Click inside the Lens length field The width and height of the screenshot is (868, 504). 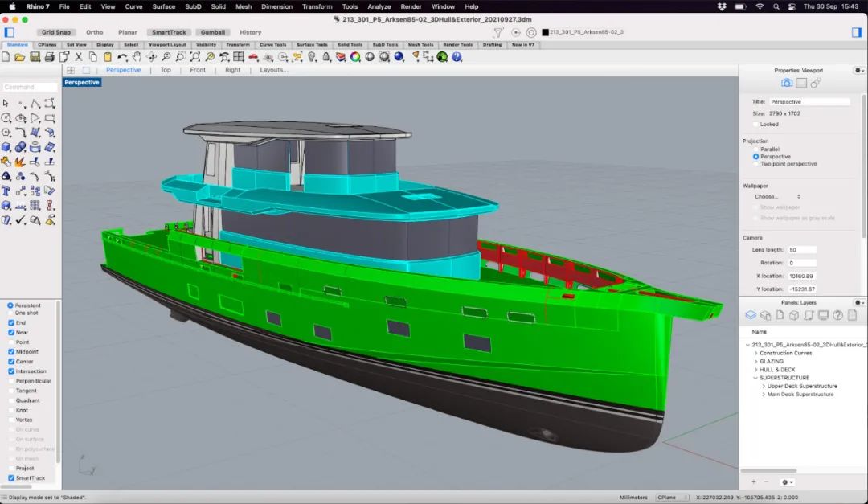(x=800, y=250)
